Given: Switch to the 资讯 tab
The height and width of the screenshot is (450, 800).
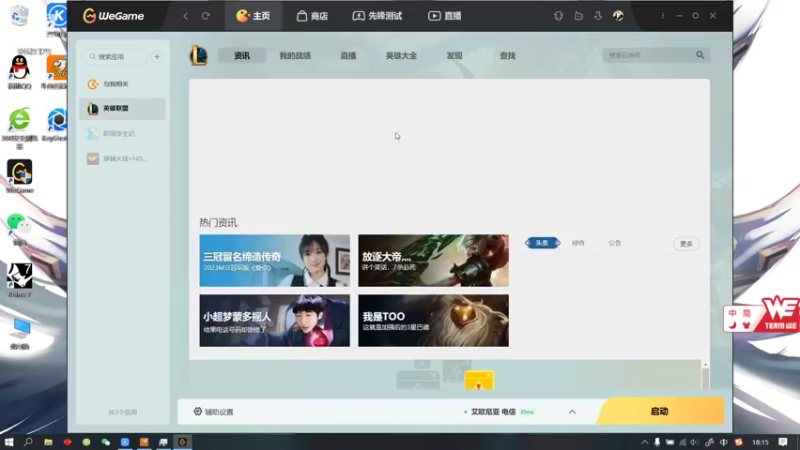Looking at the screenshot, I should point(242,56).
